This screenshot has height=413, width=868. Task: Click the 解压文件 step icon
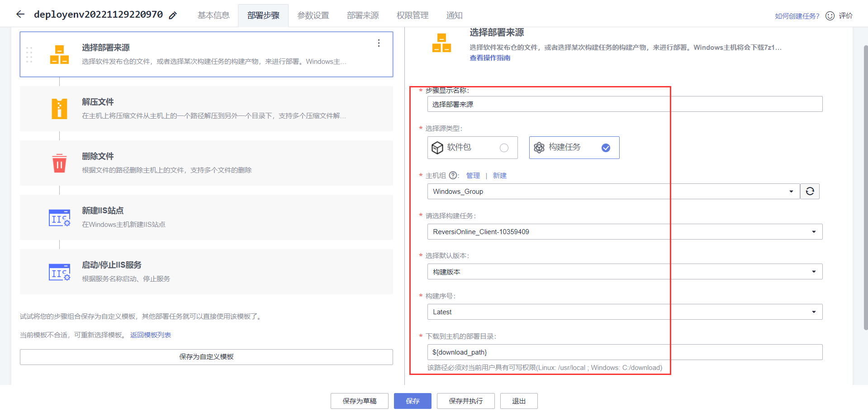pos(59,109)
